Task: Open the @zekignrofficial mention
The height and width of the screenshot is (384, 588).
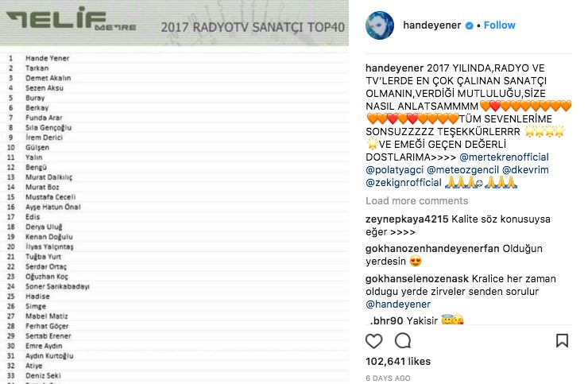Action: (x=404, y=182)
